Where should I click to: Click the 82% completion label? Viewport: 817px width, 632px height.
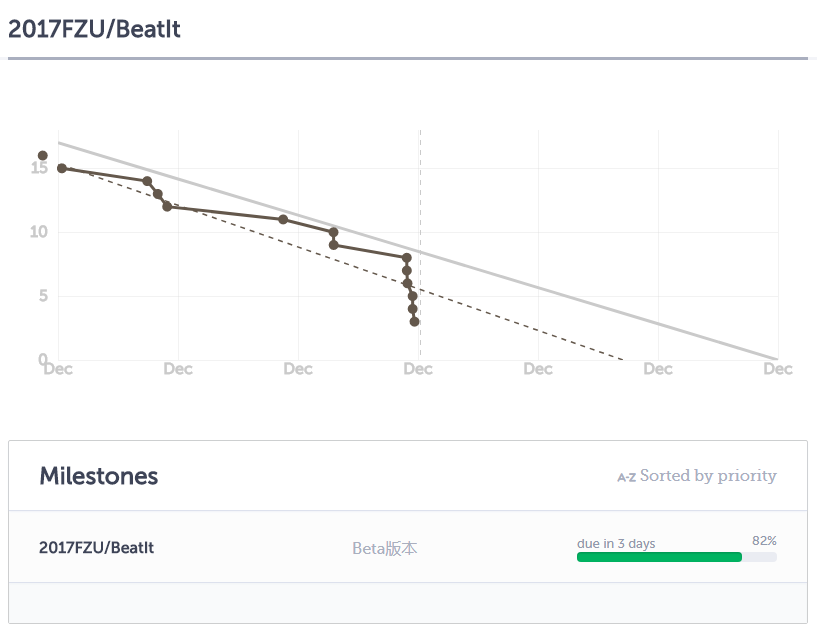pos(764,541)
